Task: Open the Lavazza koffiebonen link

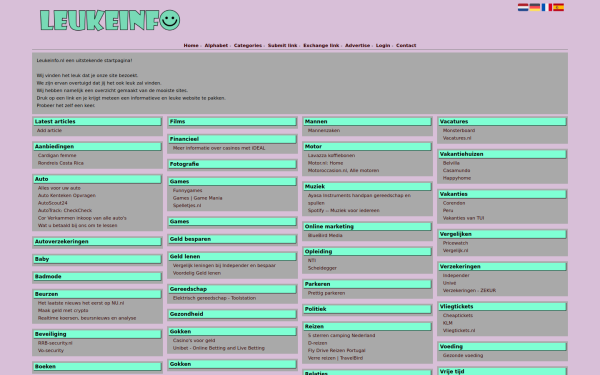Action: 331,155
